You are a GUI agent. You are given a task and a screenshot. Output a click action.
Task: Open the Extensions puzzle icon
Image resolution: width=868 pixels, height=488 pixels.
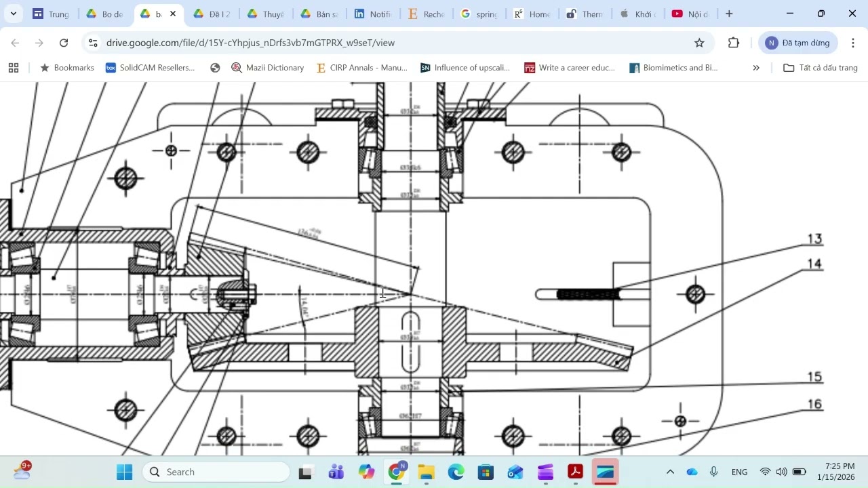pos(734,43)
